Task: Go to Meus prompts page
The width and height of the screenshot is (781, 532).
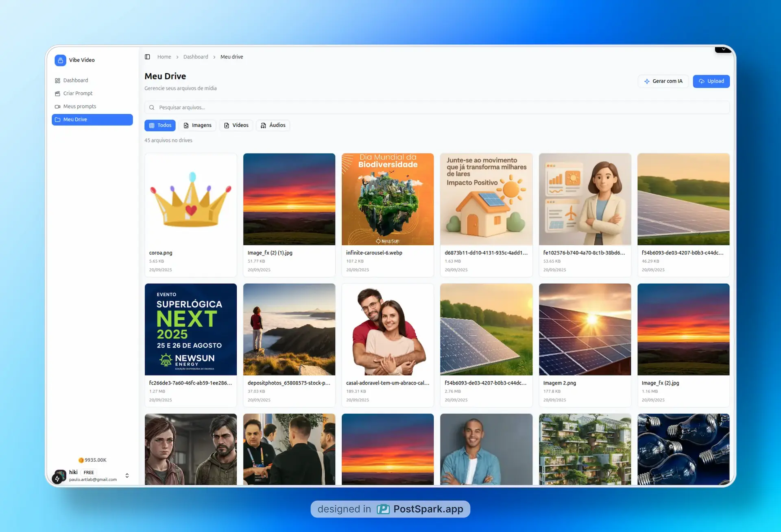Action: [x=80, y=106]
